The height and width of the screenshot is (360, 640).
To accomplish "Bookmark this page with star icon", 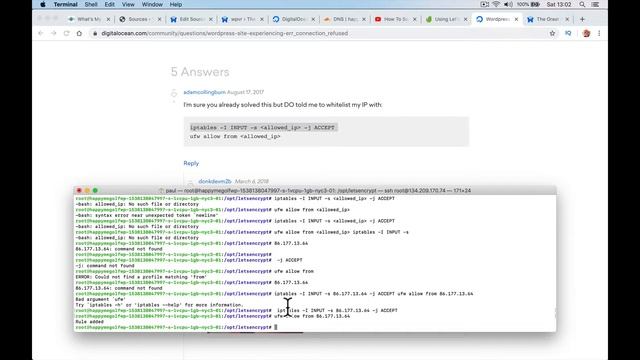I will (x=552, y=33).
